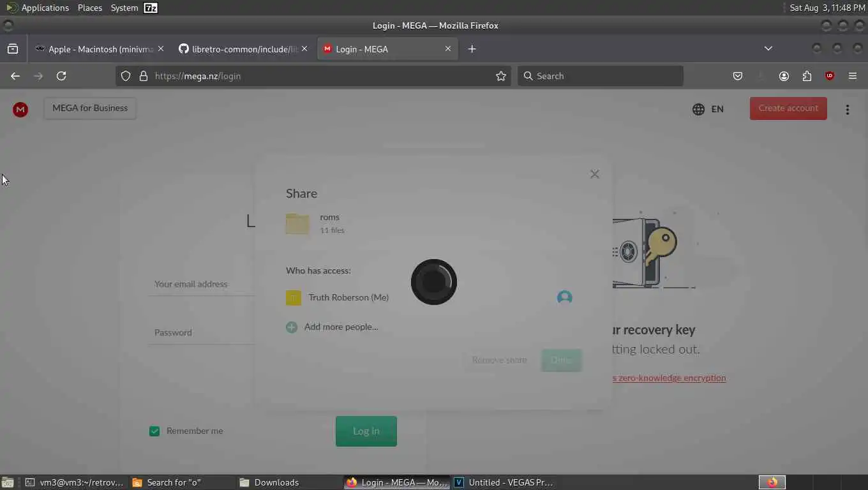The width and height of the screenshot is (868, 490).
Task: Click the green plus add-people icon
Action: 292,327
